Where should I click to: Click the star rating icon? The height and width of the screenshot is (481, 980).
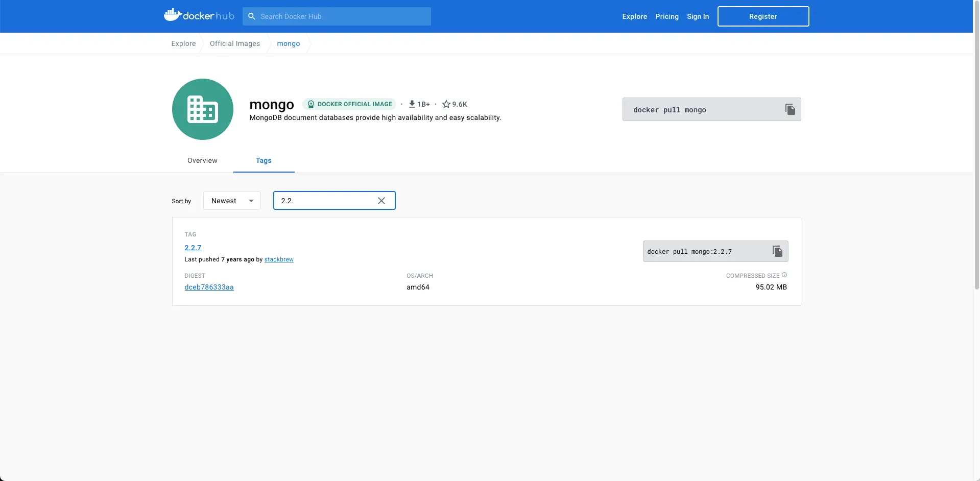pos(446,104)
